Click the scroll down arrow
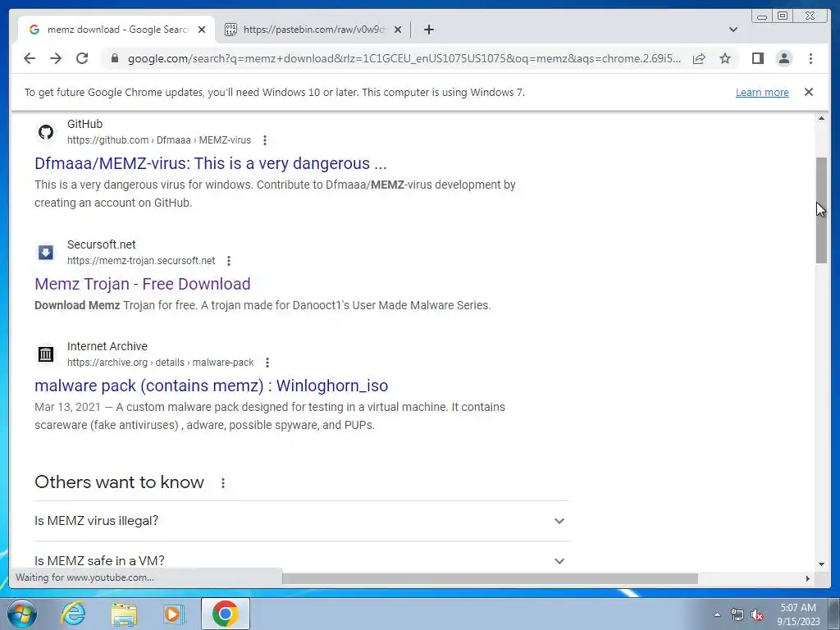 pyautogui.click(x=821, y=564)
